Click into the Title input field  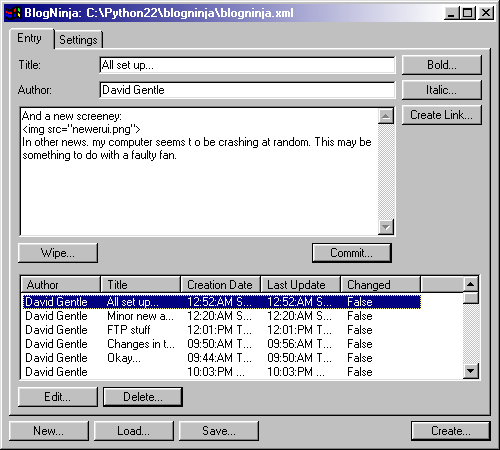click(x=247, y=65)
